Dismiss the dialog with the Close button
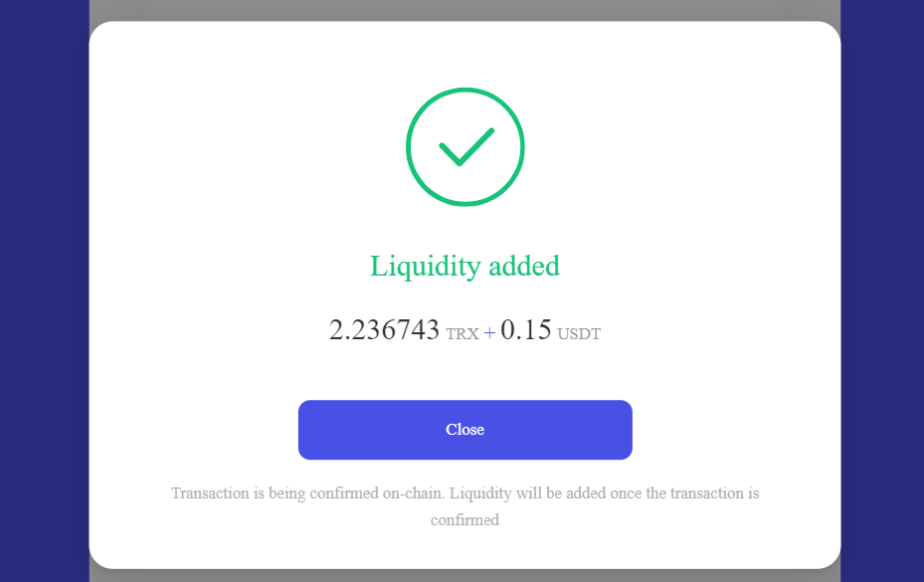The width and height of the screenshot is (924, 582). point(464,430)
